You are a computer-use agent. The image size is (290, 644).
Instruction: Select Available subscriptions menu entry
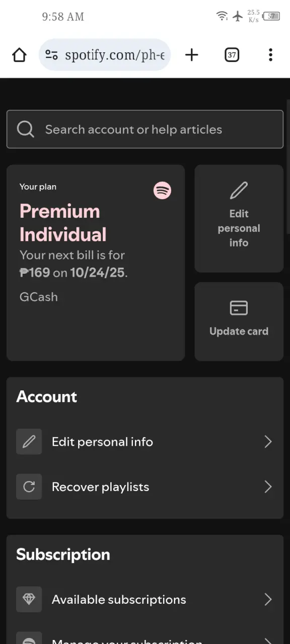tap(145, 599)
